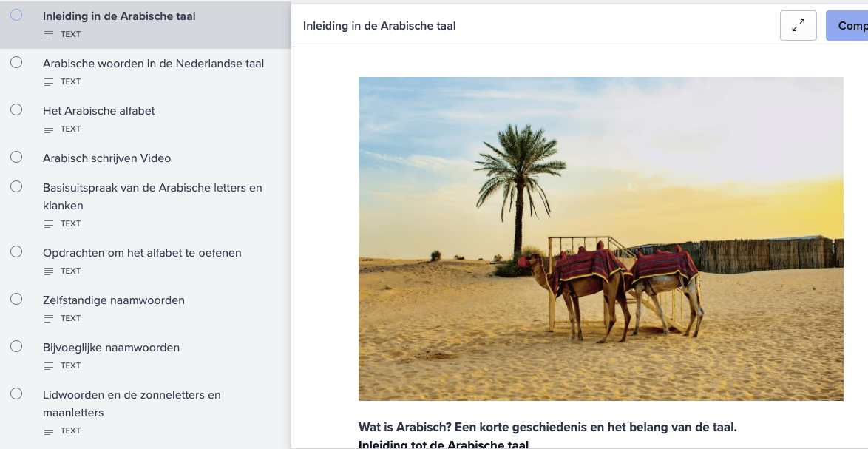The image size is (868, 449).
Task: Select Opdrachten om het alfabet te oefenen
Action: [x=142, y=253]
